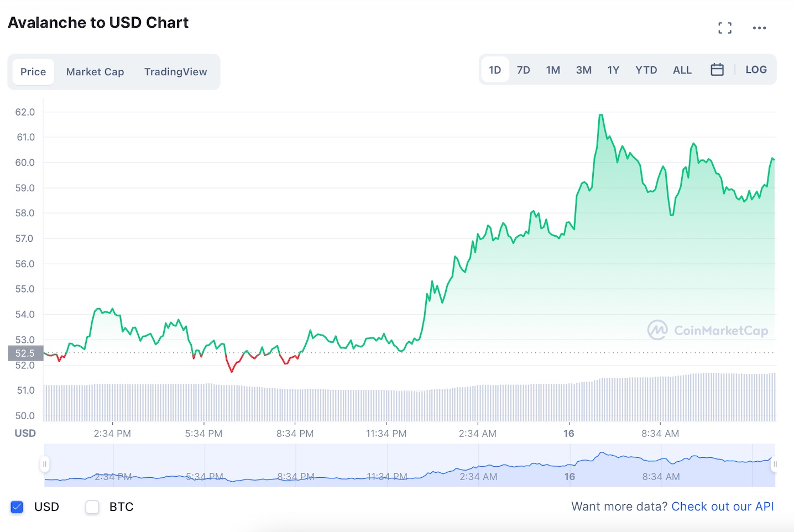Enter fullscreen chart mode
794x532 pixels.
tap(725, 28)
